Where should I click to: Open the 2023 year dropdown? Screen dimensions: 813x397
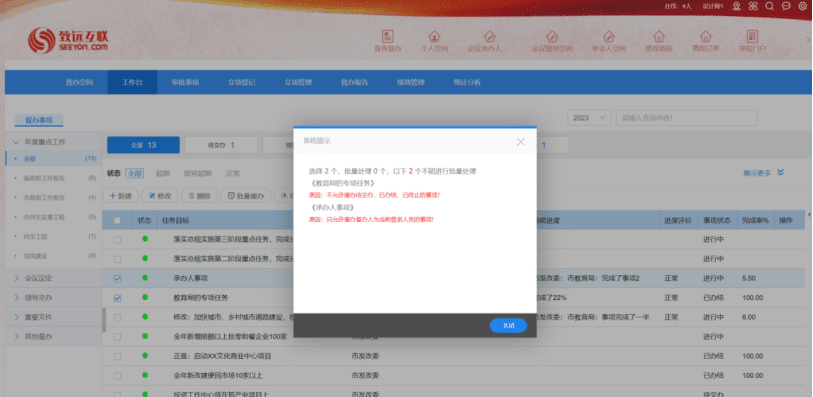click(x=589, y=118)
